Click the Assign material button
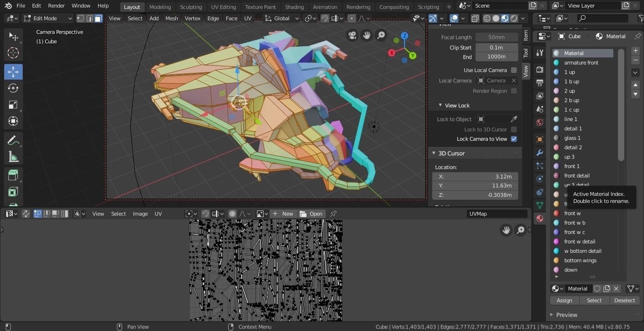644x331 pixels. pyautogui.click(x=564, y=300)
